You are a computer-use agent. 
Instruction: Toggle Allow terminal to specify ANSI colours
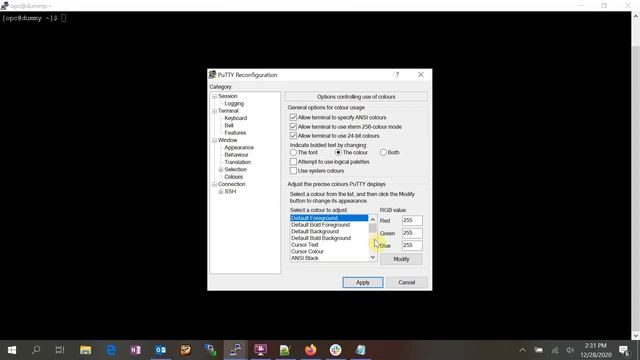(293, 117)
